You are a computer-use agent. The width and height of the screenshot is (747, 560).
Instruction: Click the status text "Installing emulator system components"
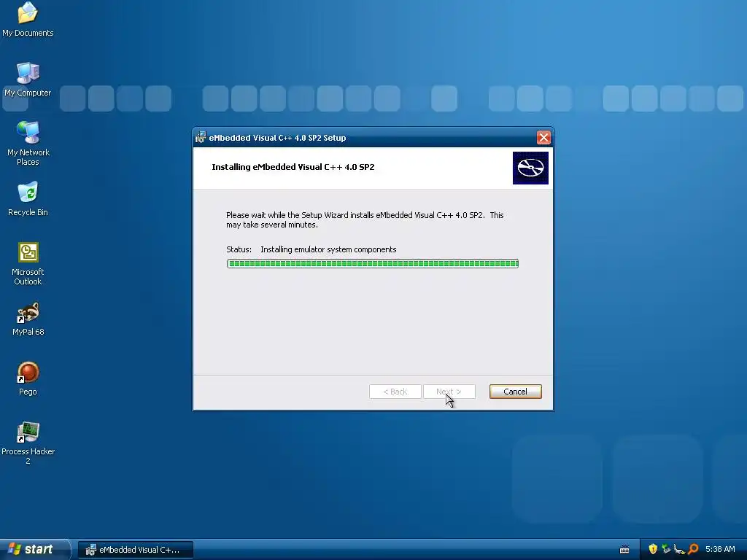328,249
